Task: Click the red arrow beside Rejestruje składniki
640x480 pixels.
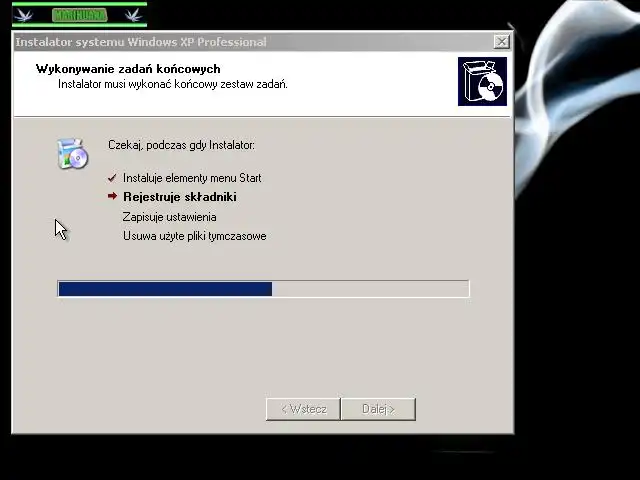Action: click(112, 196)
